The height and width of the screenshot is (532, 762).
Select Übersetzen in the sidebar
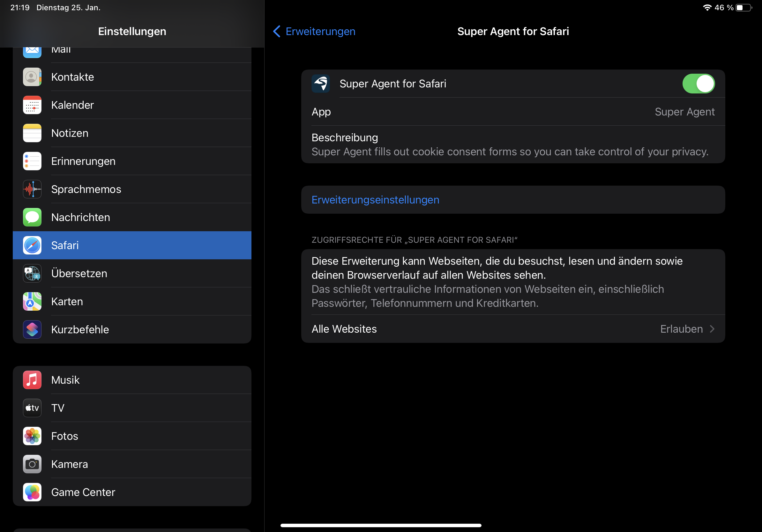point(132,273)
